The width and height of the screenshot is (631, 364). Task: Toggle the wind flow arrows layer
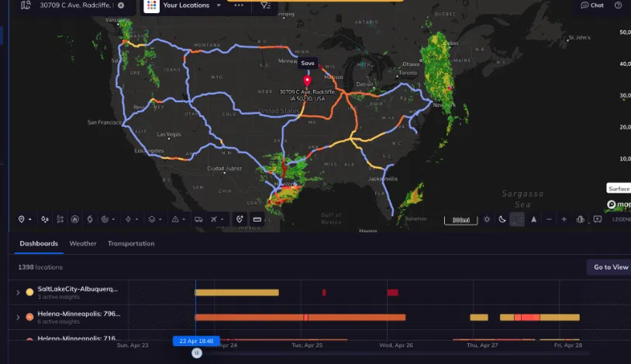(60, 219)
